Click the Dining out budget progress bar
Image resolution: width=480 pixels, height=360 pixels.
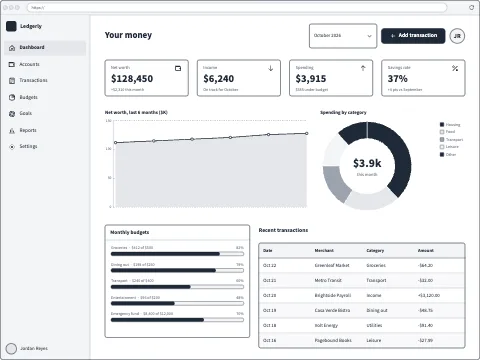[177, 270]
